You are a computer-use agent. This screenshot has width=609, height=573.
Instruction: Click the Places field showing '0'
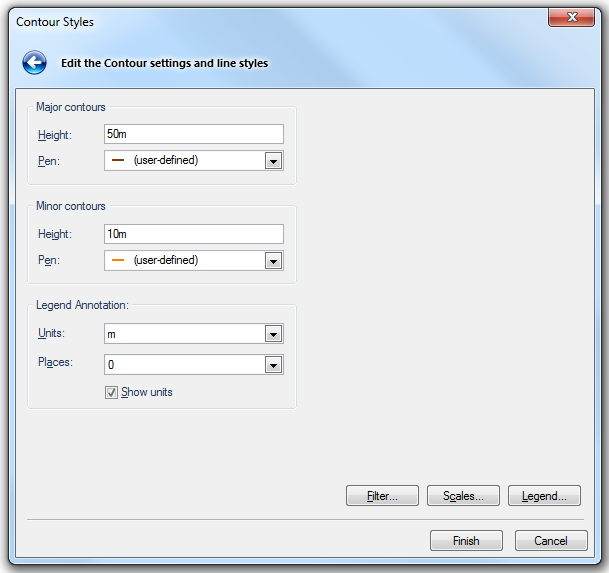[183, 365]
